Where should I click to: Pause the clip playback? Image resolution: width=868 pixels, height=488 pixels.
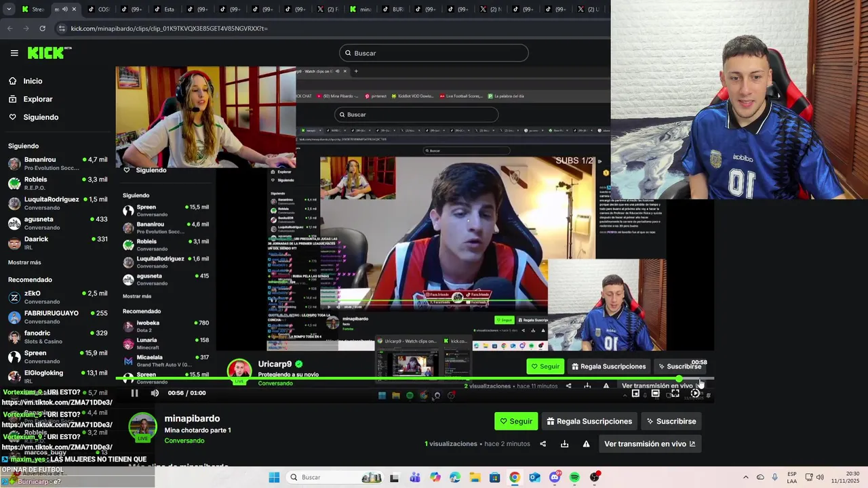pos(134,393)
